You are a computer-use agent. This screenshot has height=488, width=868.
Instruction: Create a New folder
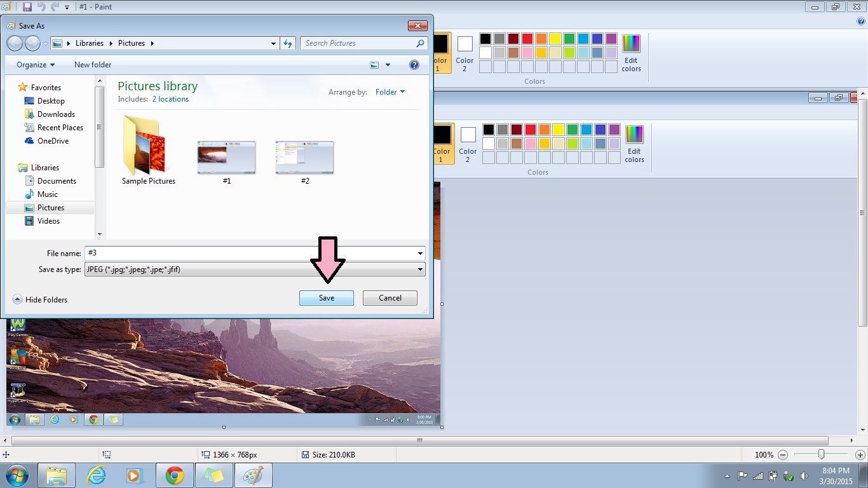click(x=93, y=65)
